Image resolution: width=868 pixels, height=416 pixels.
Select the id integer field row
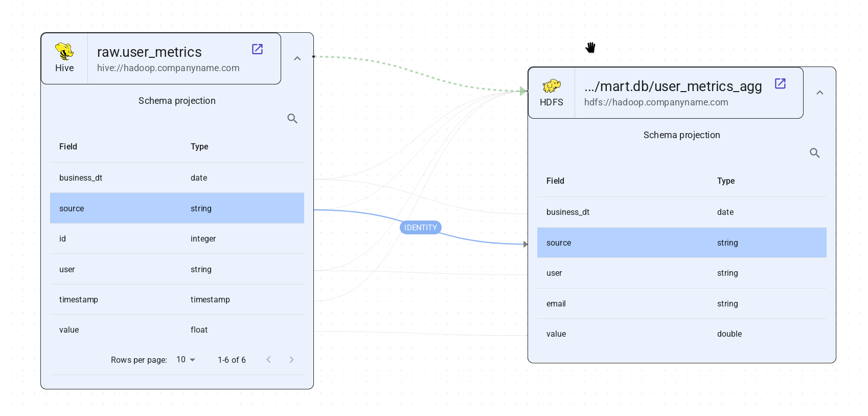pyautogui.click(x=177, y=238)
